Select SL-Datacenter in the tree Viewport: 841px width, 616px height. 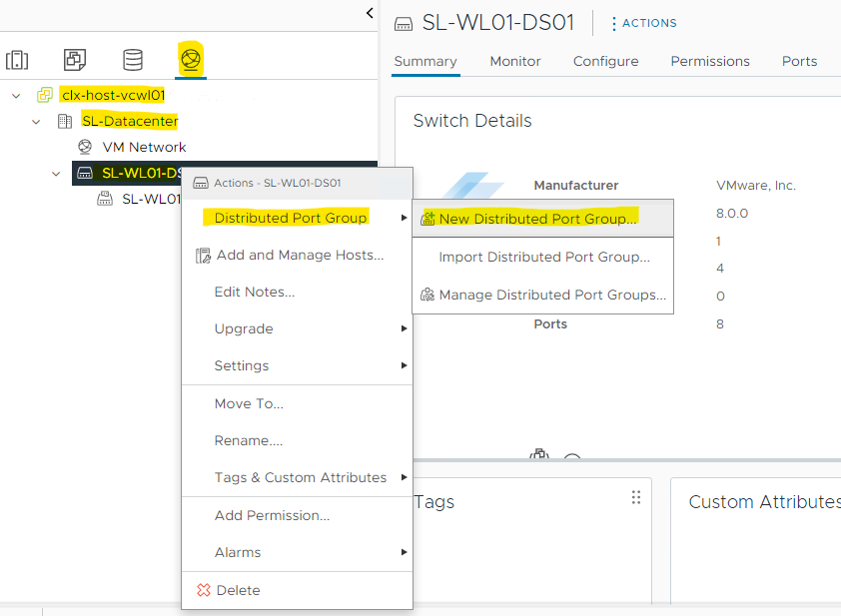(130, 121)
